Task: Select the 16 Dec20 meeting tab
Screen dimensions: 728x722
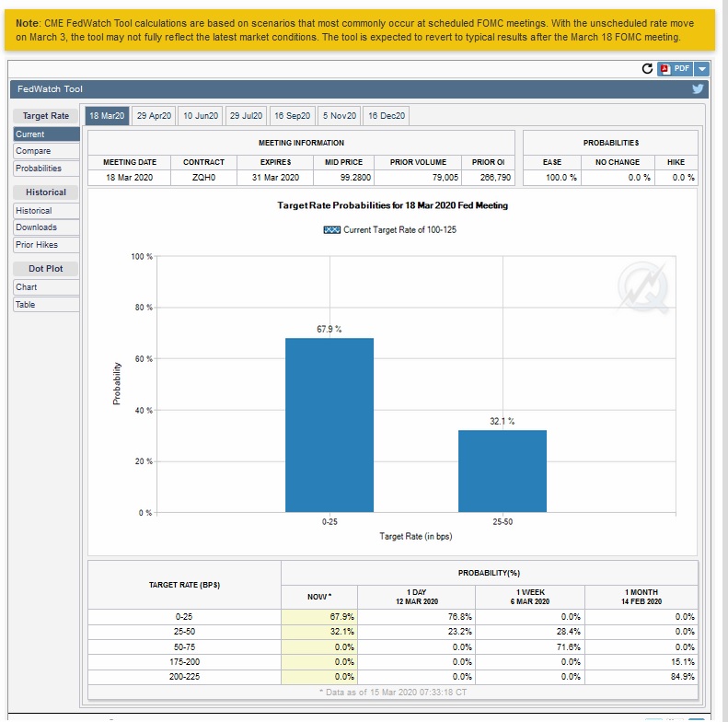Action: (387, 116)
